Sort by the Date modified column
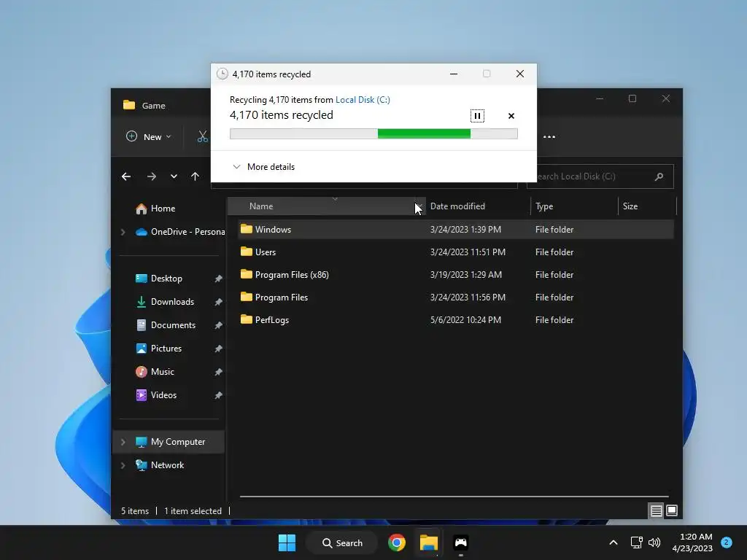This screenshot has width=747, height=560. click(x=478, y=206)
